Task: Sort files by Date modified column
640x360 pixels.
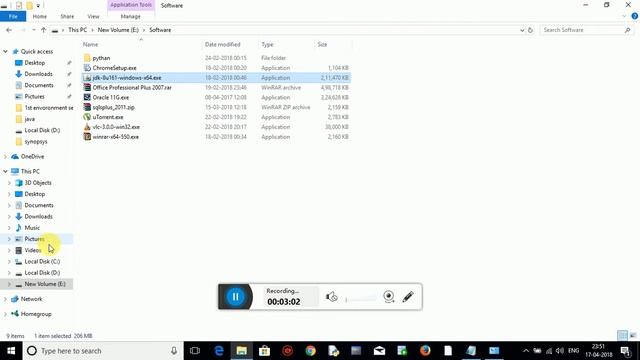Action: click(222, 44)
